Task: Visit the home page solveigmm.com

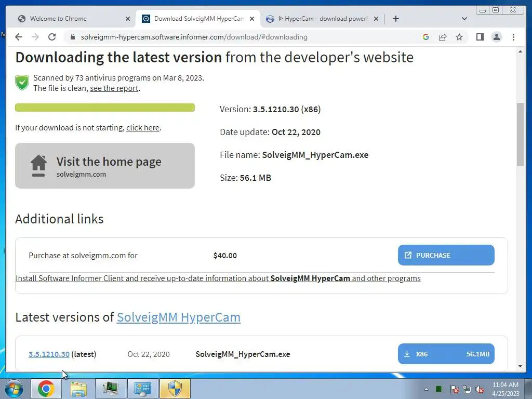Action: pyautogui.click(x=105, y=166)
